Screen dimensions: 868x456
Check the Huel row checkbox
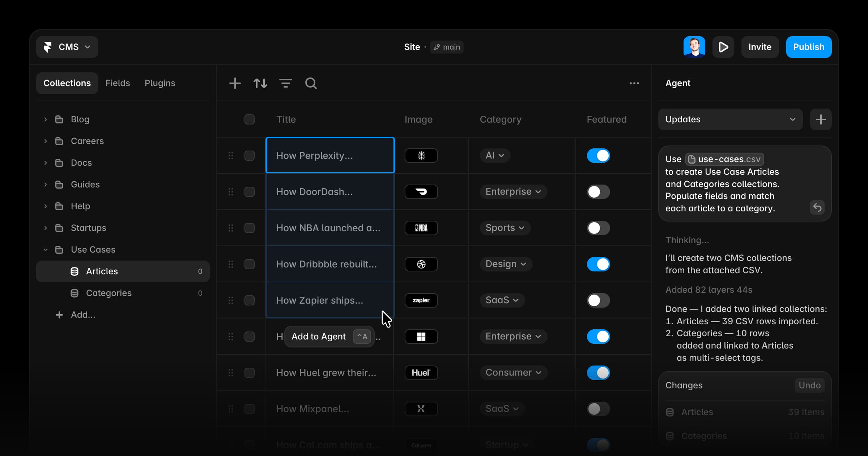pyautogui.click(x=250, y=373)
